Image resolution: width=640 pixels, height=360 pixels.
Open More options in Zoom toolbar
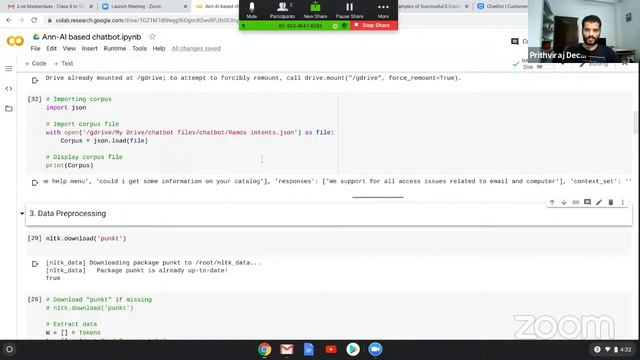pos(383,10)
